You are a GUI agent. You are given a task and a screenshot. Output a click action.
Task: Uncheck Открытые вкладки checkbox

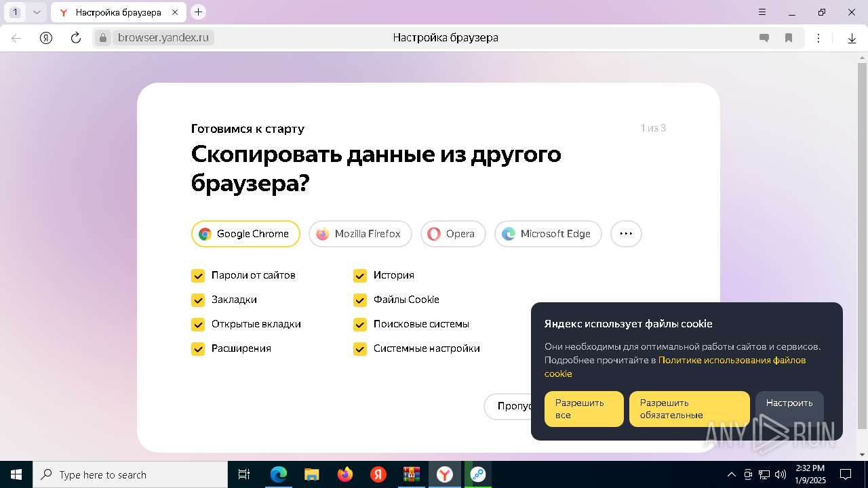[x=198, y=325]
